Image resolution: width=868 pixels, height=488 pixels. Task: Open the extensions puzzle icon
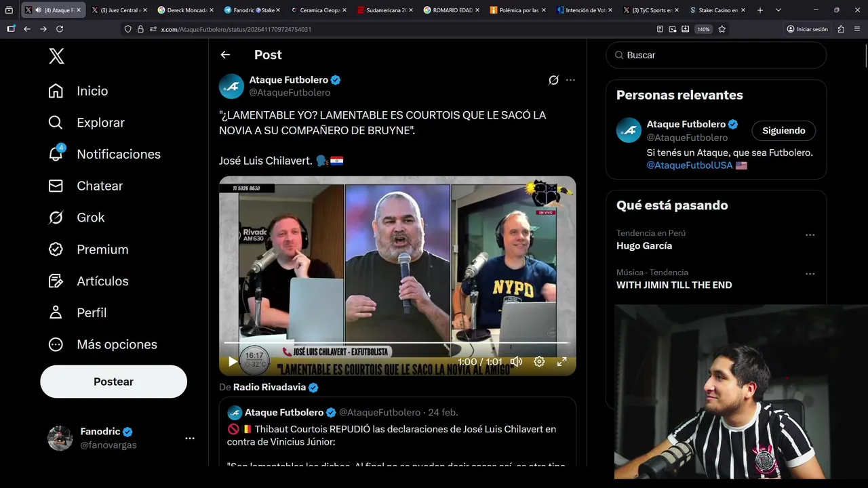pos(841,29)
